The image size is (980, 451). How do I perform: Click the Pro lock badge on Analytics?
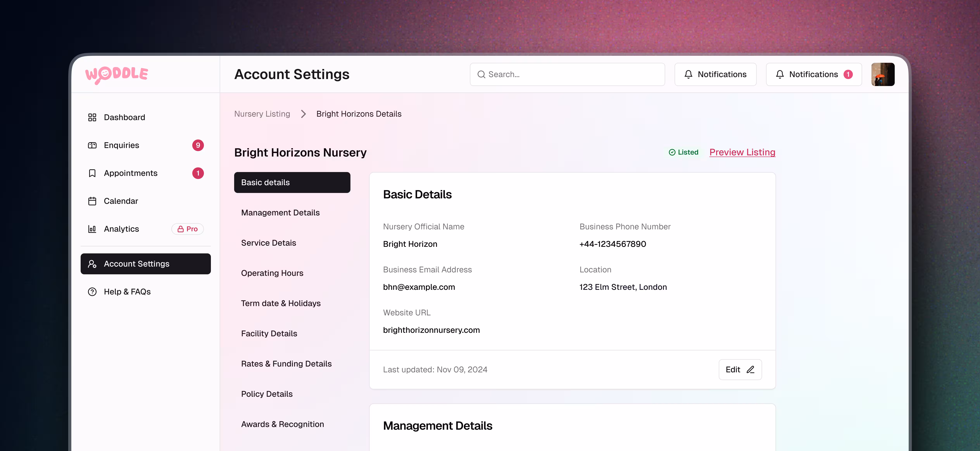coord(188,229)
